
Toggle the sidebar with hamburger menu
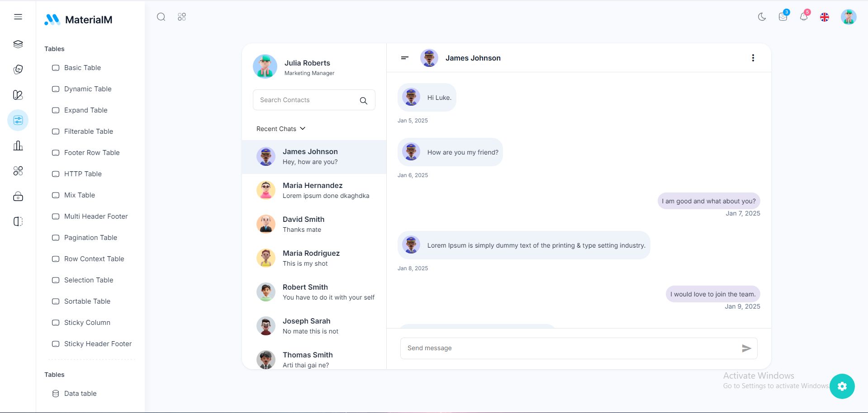18,17
